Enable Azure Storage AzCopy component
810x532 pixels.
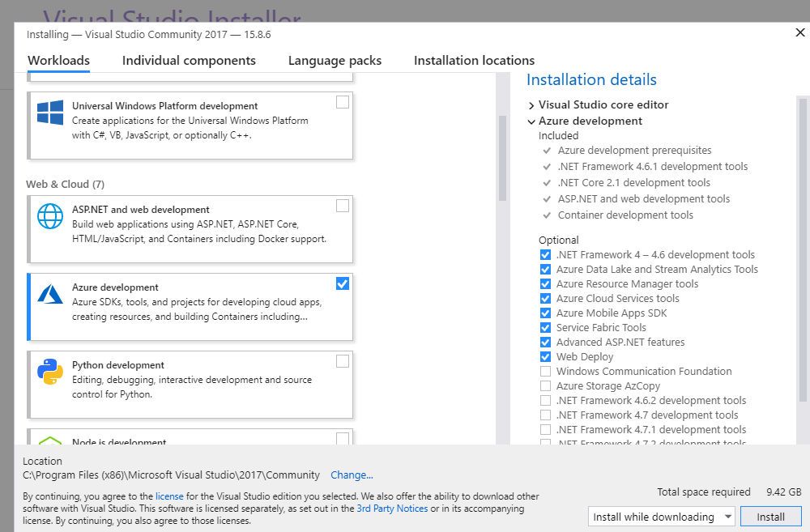(545, 386)
